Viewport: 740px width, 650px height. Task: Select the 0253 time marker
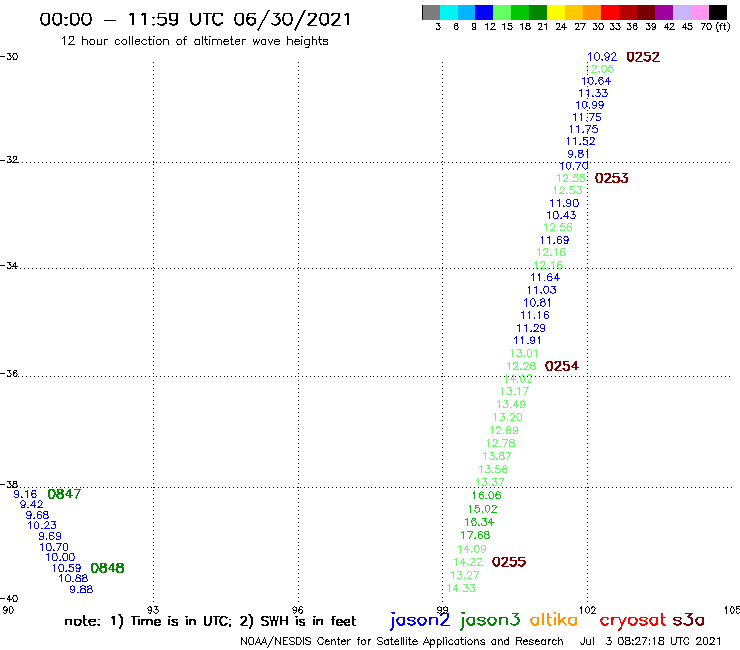point(611,178)
